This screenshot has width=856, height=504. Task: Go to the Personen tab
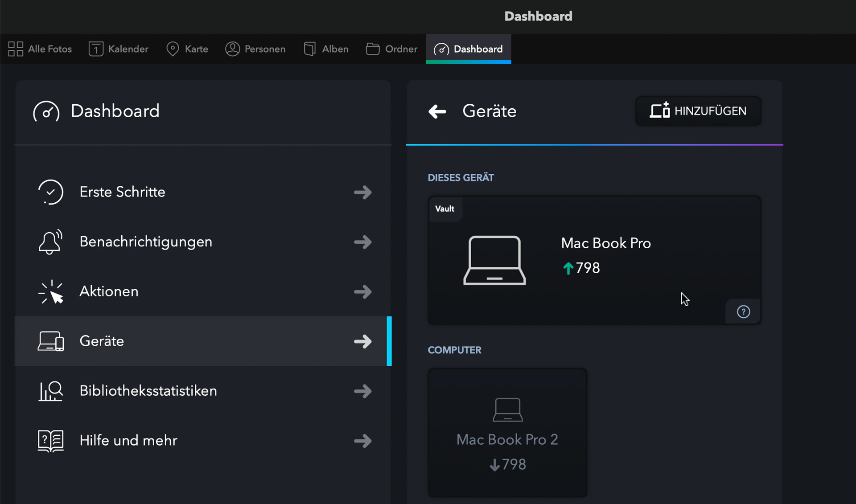(x=255, y=49)
